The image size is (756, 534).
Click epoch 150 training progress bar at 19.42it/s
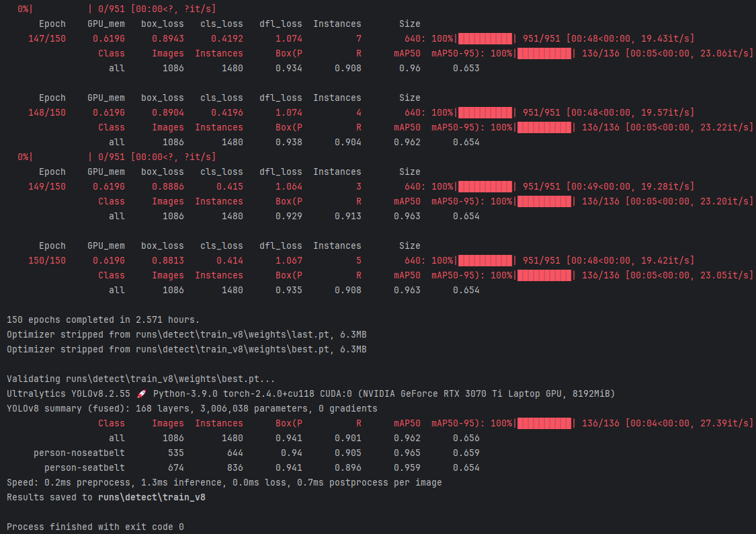[x=485, y=260]
